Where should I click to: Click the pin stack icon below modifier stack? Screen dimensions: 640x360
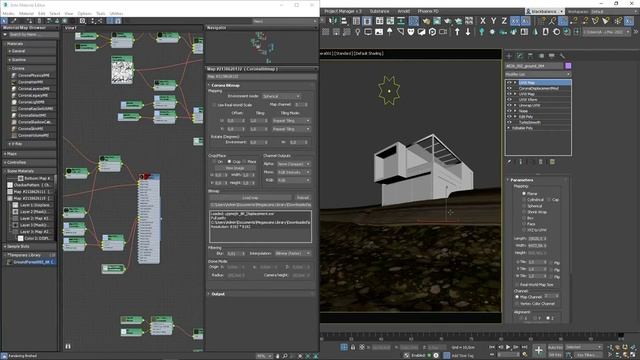pyautogui.click(x=509, y=162)
